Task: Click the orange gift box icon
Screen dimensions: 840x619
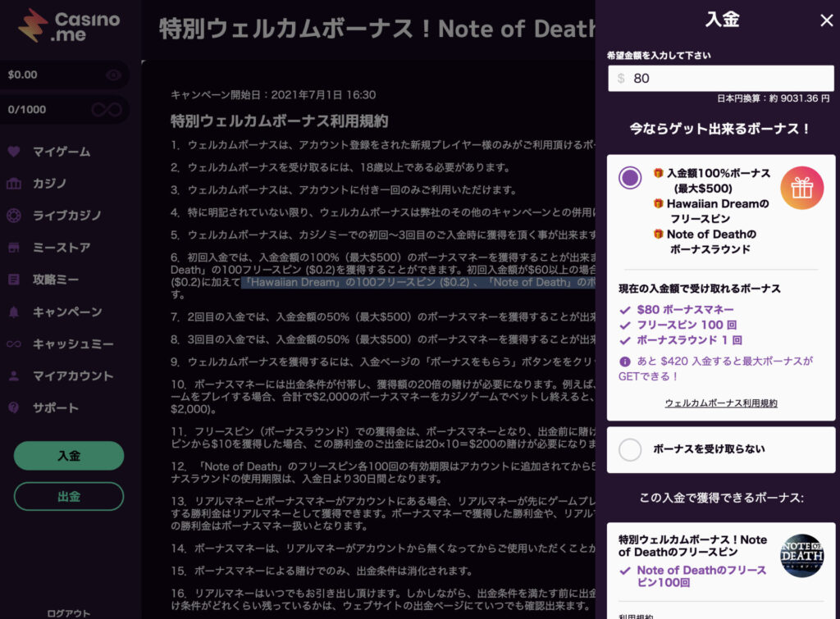Action: coord(802,188)
